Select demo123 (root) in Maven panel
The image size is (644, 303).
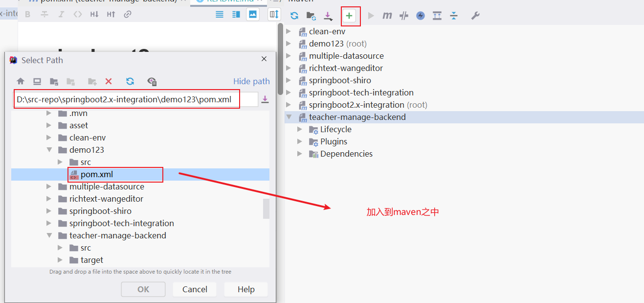tap(337, 44)
